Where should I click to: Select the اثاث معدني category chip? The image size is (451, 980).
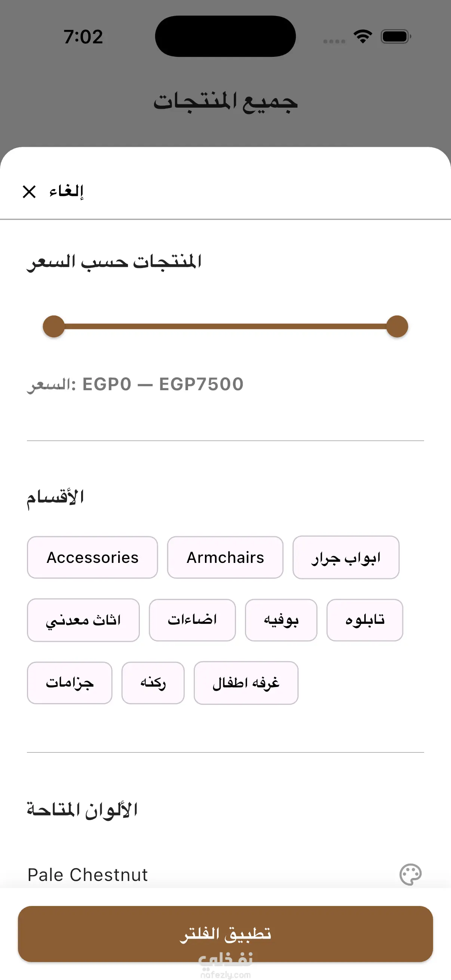[x=83, y=620]
